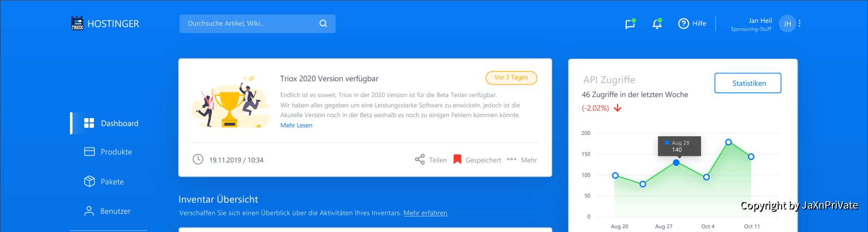This screenshot has width=868, height=232.
Task: Open the three-dot Mehr icon
Action: click(x=512, y=159)
